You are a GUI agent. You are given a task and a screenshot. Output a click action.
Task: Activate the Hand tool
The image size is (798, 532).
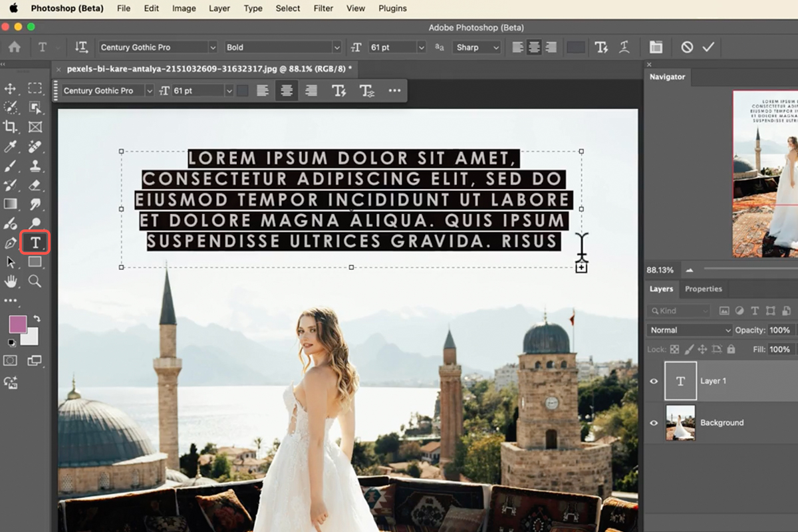[x=11, y=281]
